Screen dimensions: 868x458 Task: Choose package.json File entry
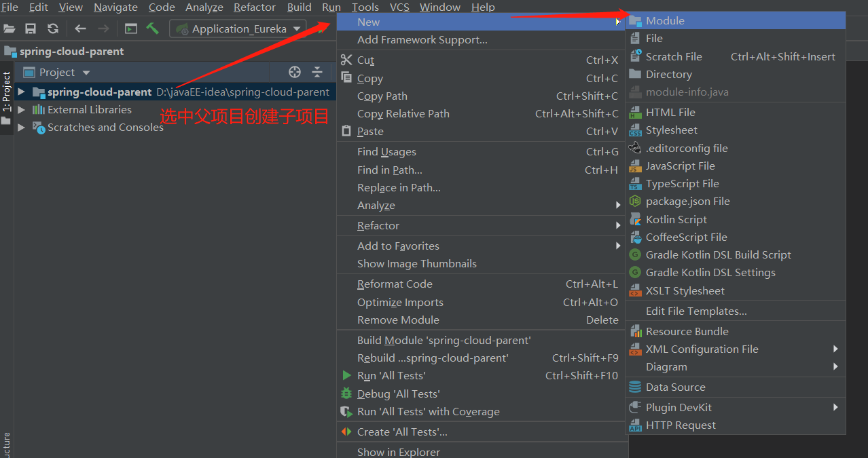[x=736, y=202]
